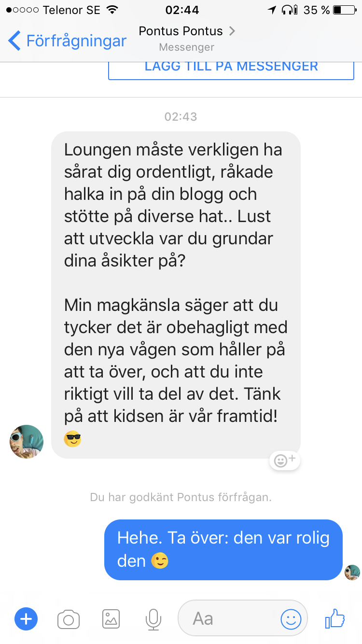Tap the battery indicator in status bar
Viewport: 362px width, 644px height.
click(x=344, y=10)
